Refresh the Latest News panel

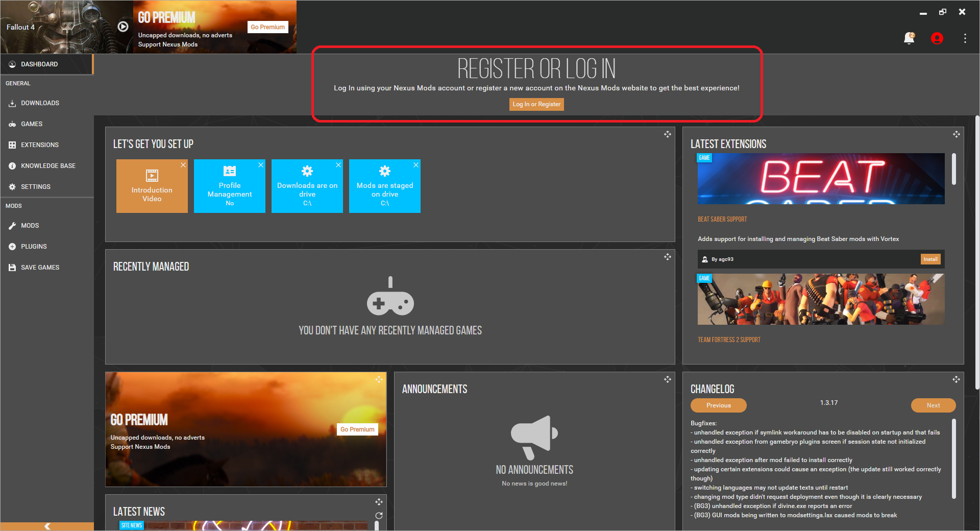(x=379, y=516)
